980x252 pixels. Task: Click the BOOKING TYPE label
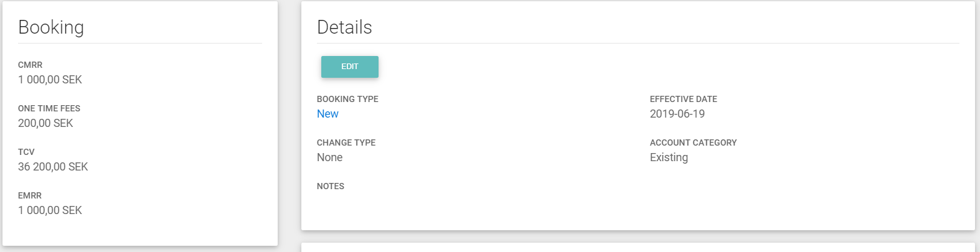pyautogui.click(x=347, y=99)
